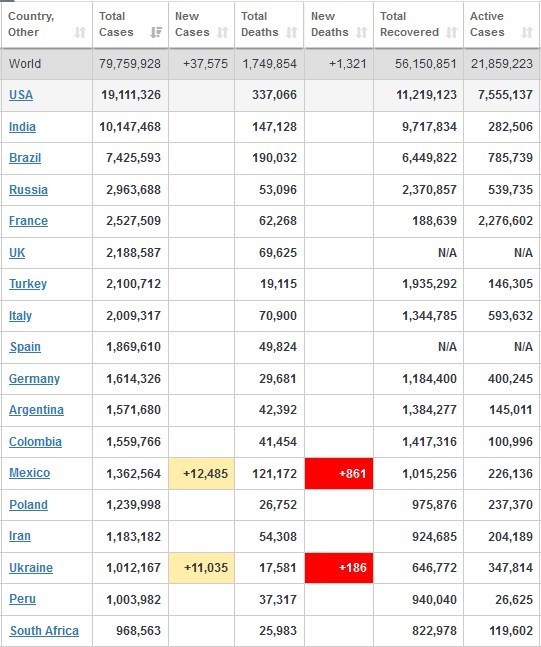Open the Germany country page

point(34,379)
